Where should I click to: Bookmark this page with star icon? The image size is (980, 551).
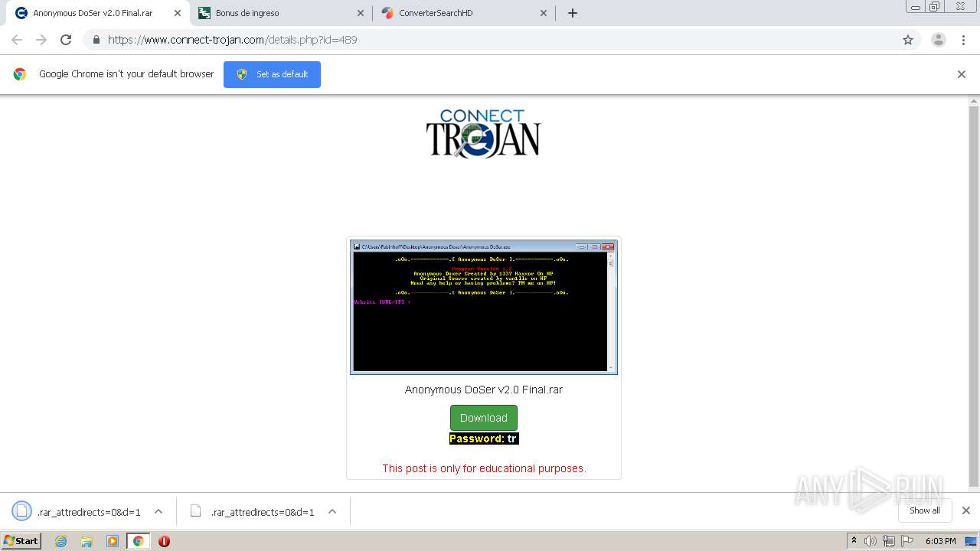click(x=908, y=40)
